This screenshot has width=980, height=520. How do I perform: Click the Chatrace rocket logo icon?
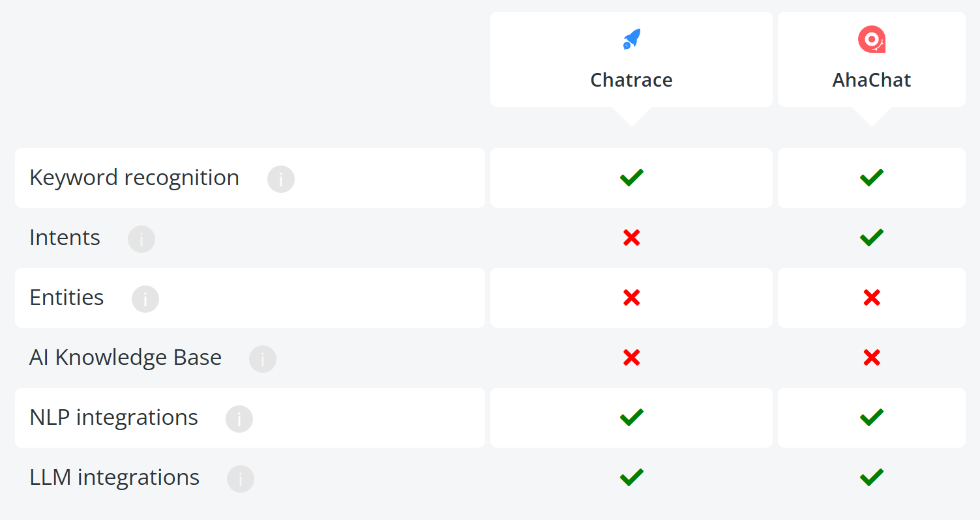pos(631,39)
